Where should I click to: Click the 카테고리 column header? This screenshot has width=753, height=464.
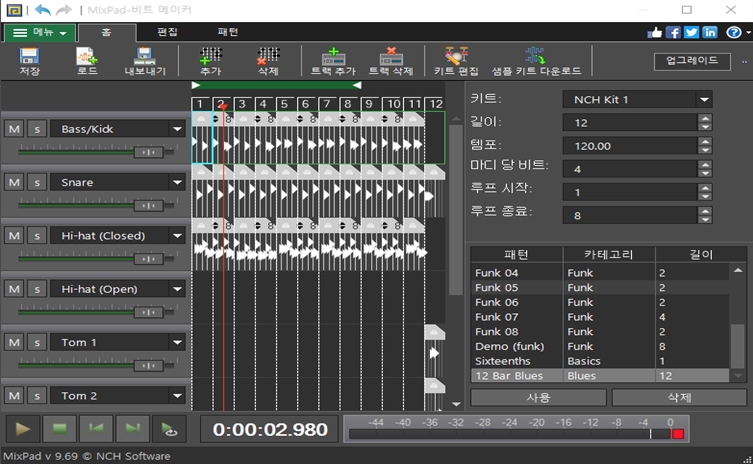click(608, 255)
